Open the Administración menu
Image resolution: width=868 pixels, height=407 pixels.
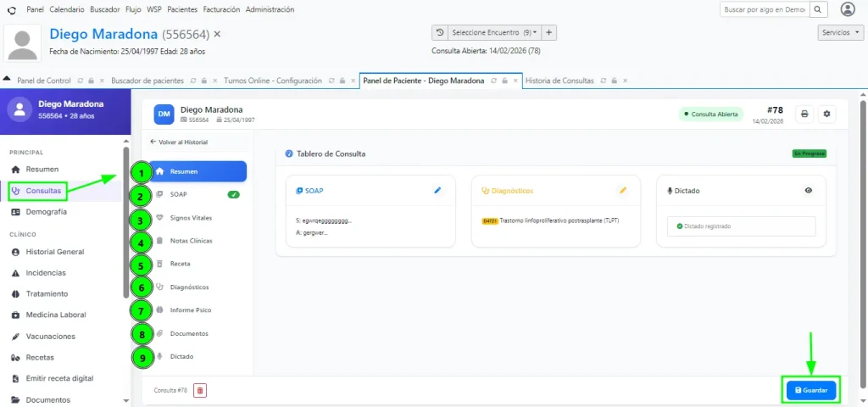(270, 9)
